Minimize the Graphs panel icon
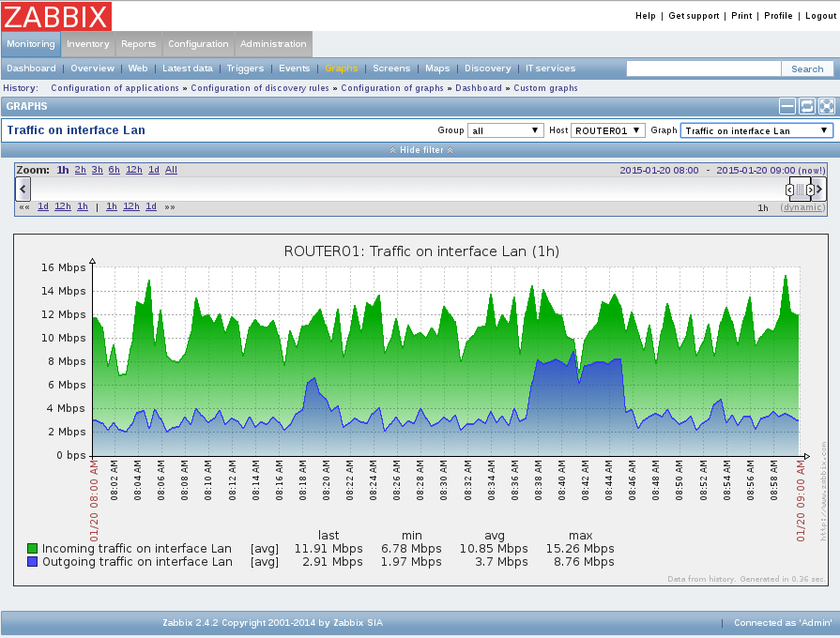This screenshot has width=840, height=638. [x=787, y=106]
